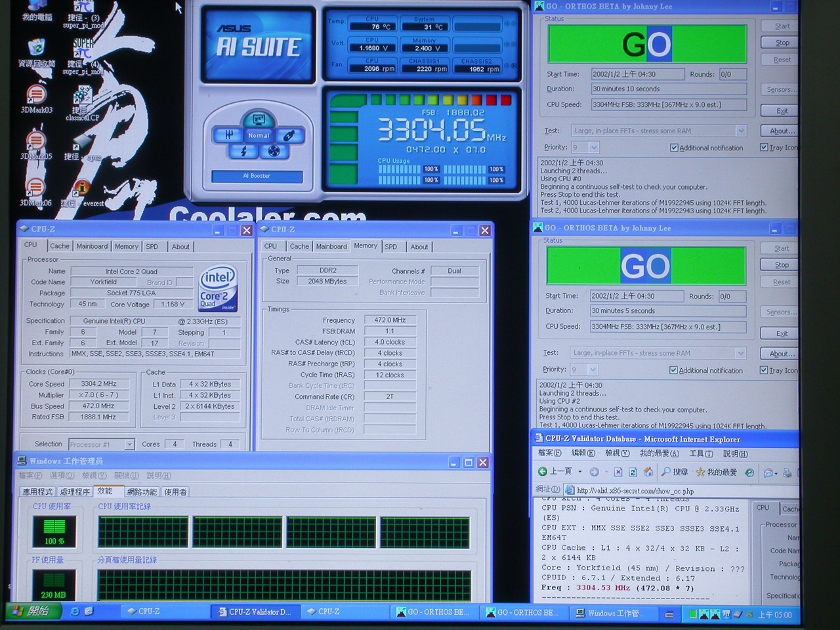Open Test dropdown in upper ORTHOS window
Viewport: 840px width, 630px height.
(x=741, y=131)
